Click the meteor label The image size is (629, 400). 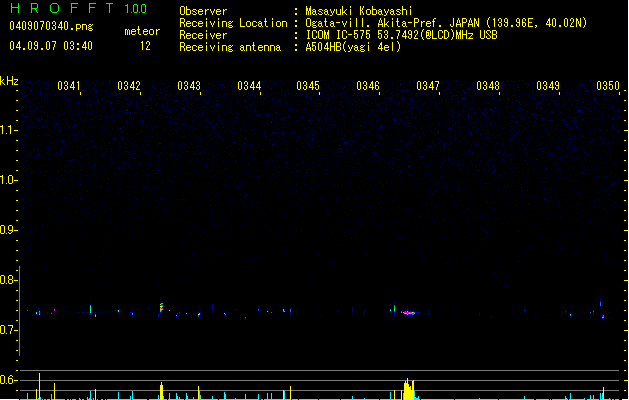click(x=142, y=31)
